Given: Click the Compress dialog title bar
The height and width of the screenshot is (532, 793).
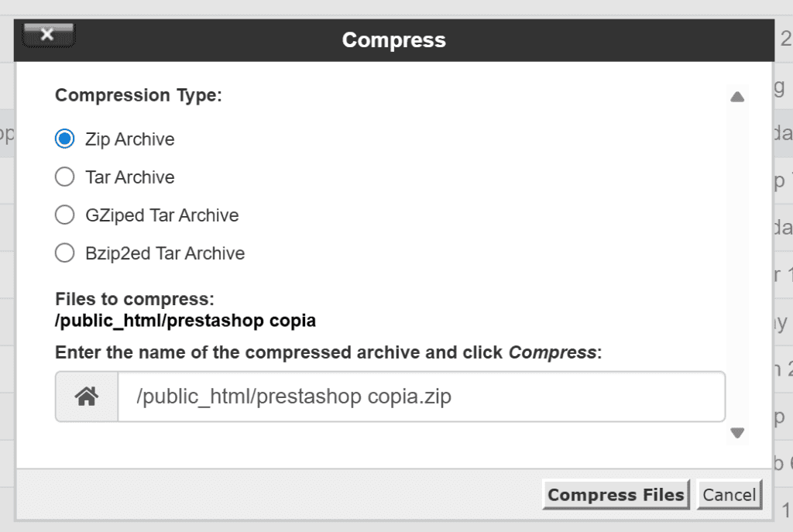Looking at the screenshot, I should point(394,40).
